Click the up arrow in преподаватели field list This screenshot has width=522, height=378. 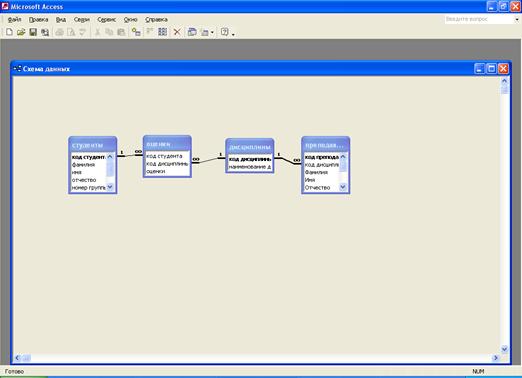coord(343,157)
